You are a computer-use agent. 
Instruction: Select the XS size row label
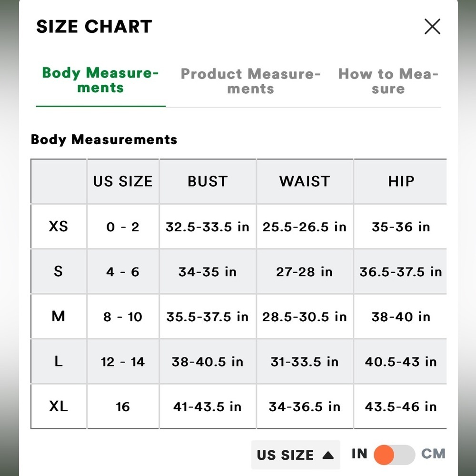coord(58,227)
